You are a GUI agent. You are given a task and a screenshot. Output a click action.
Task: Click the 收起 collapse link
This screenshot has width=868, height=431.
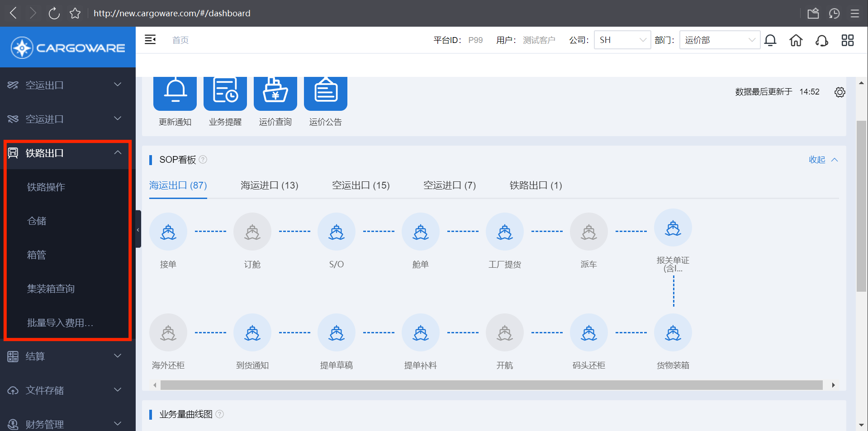[823, 160]
